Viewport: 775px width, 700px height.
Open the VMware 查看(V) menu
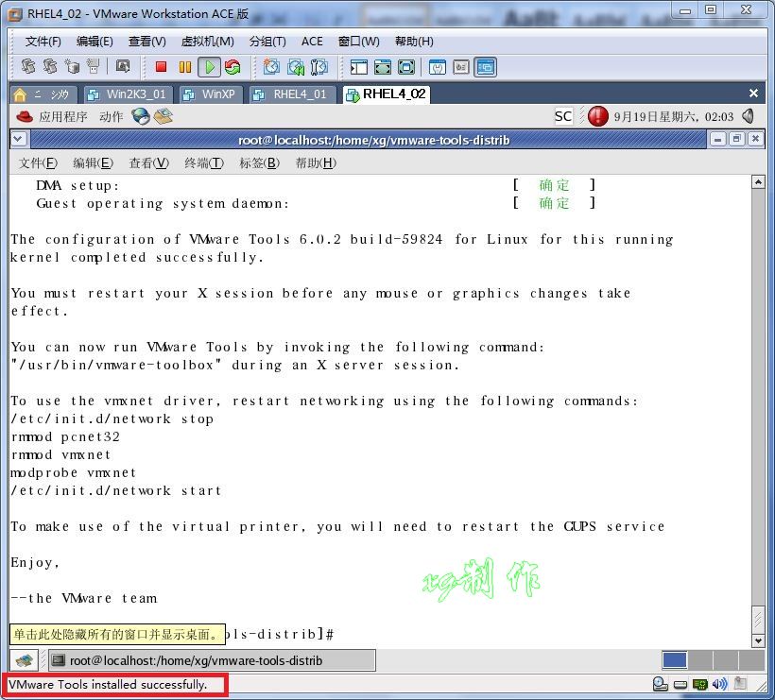pos(146,42)
